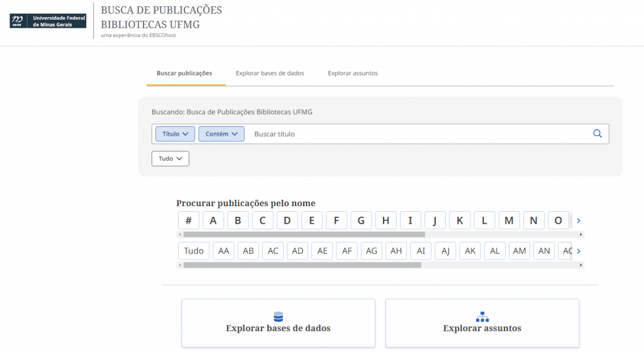644x352 pixels.
Task: Click right chevron of the alphabet letter row
Action: [579, 221]
